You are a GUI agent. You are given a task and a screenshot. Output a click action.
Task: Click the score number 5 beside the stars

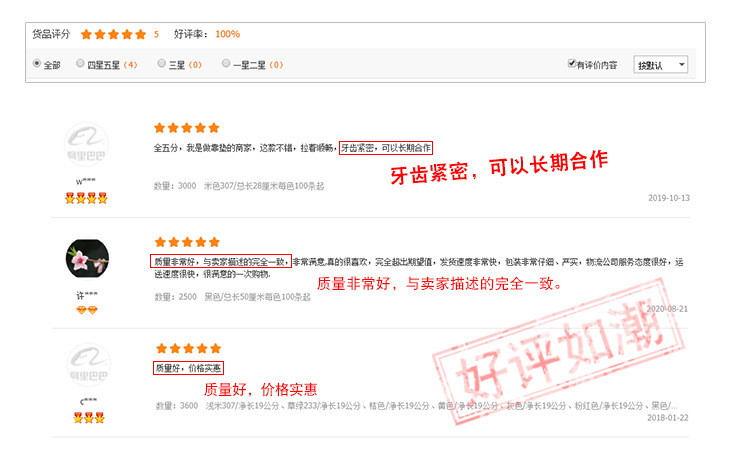(x=156, y=34)
